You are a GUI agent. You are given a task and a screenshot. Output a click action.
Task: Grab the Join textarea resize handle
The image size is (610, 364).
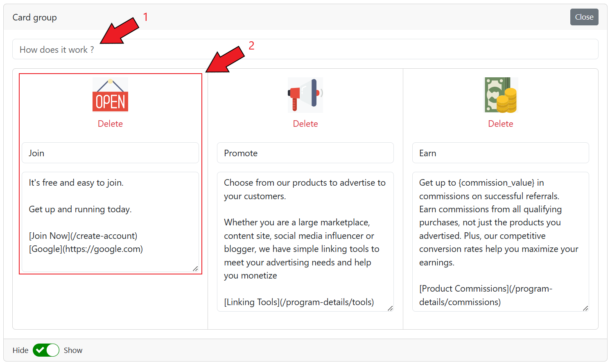point(196,269)
